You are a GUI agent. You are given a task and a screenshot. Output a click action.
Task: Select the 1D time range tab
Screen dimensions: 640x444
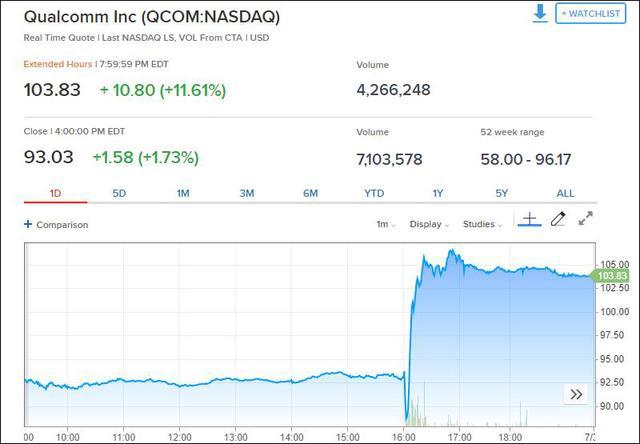tap(55, 193)
